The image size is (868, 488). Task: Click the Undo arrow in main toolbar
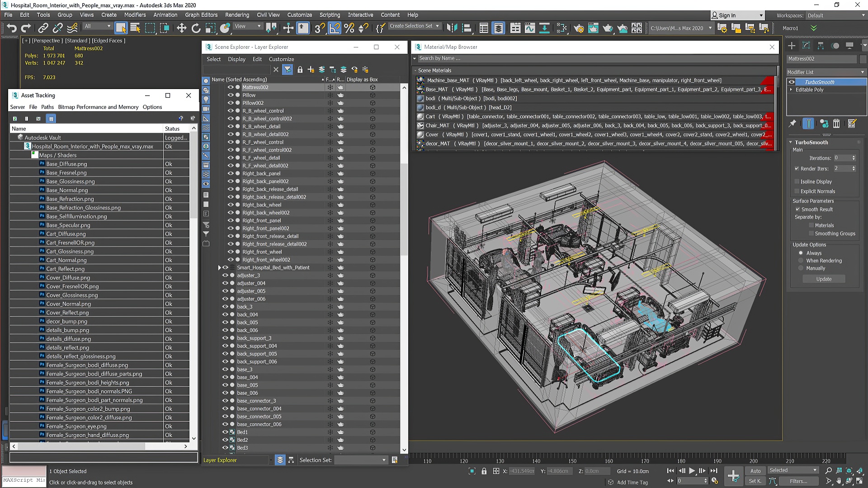point(11,28)
